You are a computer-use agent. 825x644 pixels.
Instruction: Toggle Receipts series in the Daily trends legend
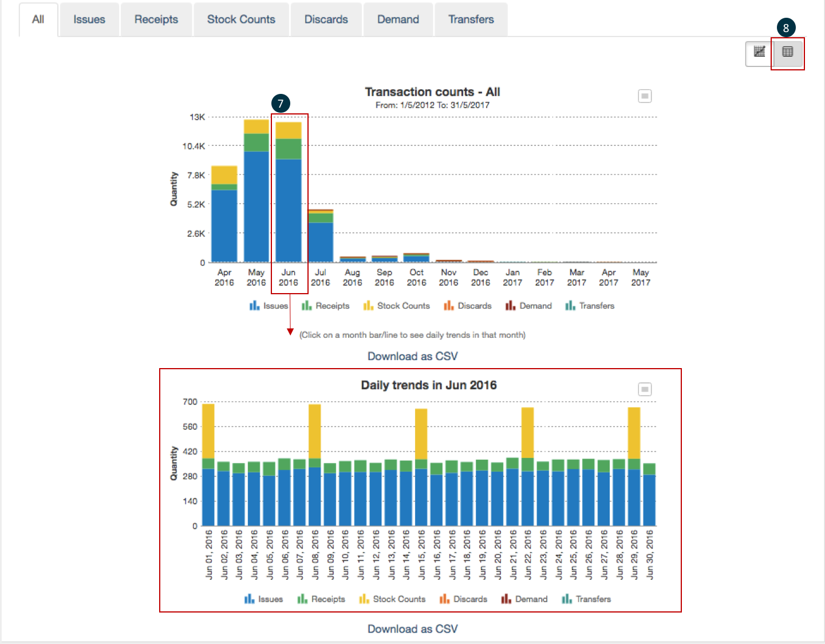321,599
